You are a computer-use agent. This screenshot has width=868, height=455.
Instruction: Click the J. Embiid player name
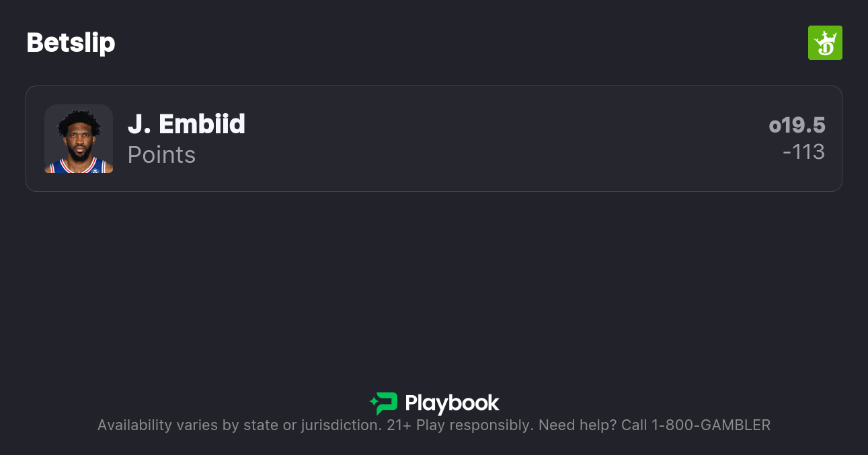[x=186, y=125]
